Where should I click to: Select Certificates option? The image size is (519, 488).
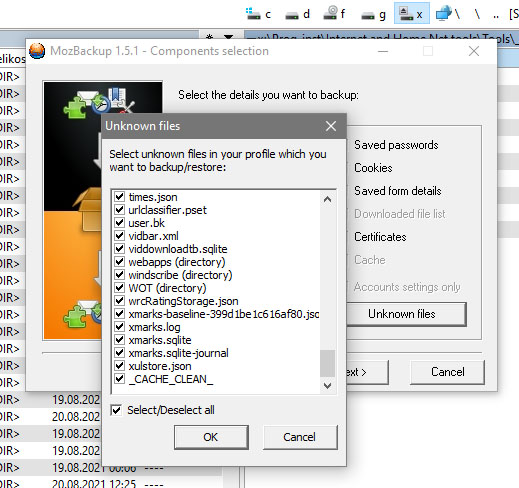380,237
